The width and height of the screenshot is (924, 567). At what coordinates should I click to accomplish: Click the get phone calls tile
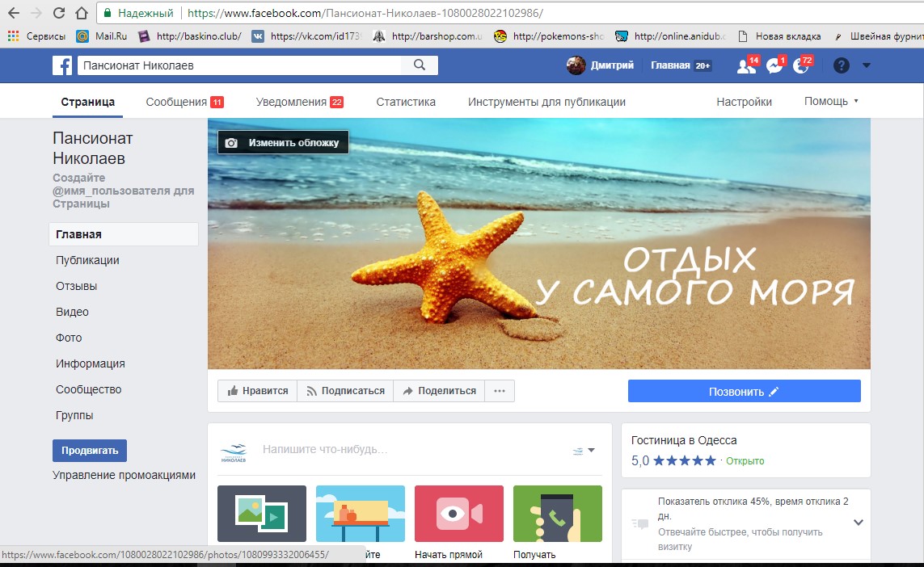point(558,514)
